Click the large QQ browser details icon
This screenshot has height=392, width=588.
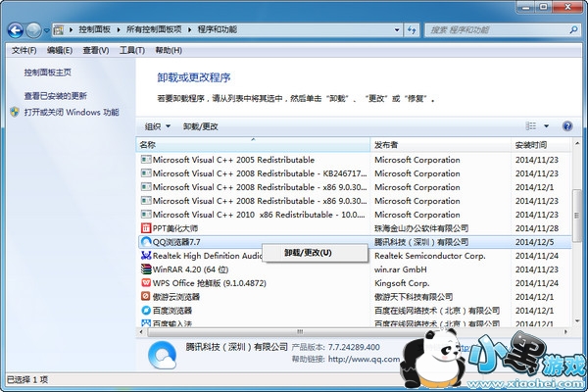[162, 355]
